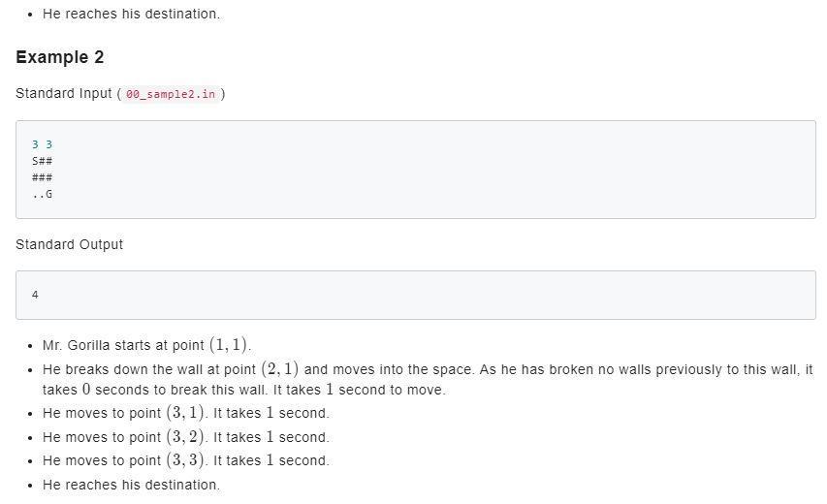Image resolution: width=827 pixels, height=504 pixels.
Task: Click the '3 3' line in input
Action: (x=43, y=144)
